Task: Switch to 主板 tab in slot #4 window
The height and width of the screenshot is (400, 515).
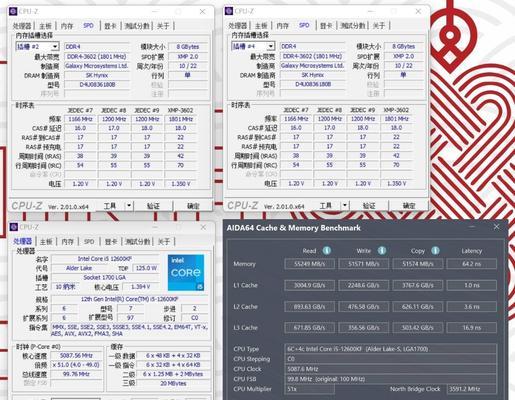Action: (x=261, y=25)
